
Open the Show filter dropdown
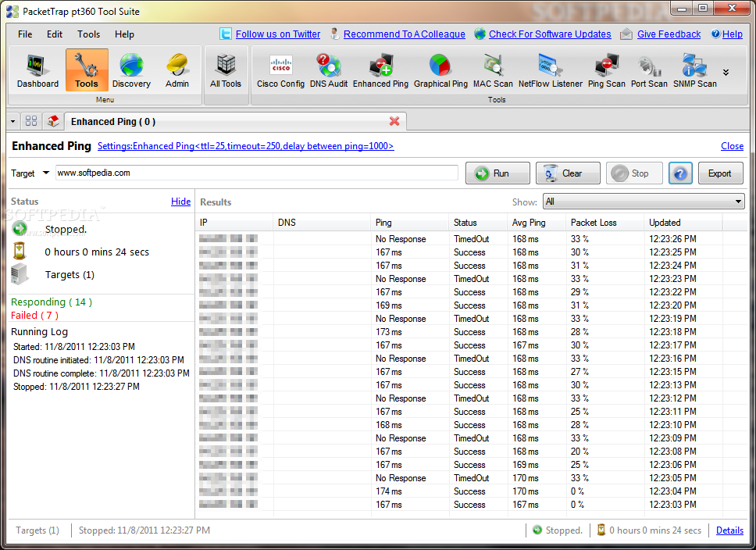[644, 202]
